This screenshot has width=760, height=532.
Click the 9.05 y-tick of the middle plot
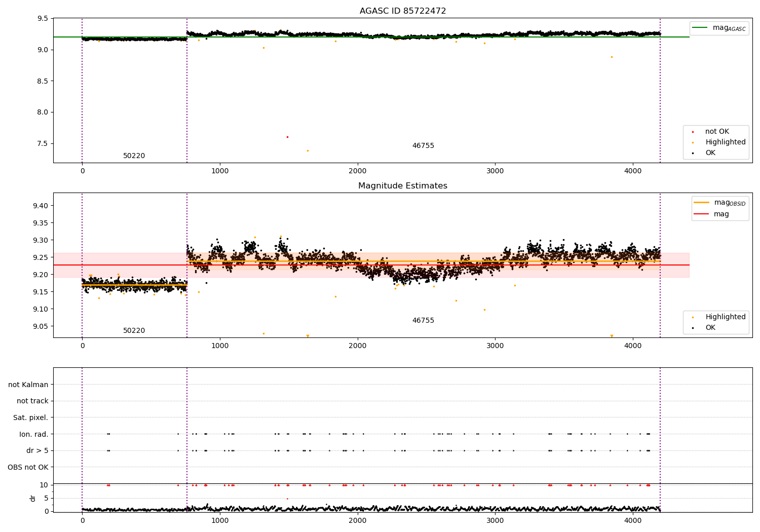(x=41, y=326)
